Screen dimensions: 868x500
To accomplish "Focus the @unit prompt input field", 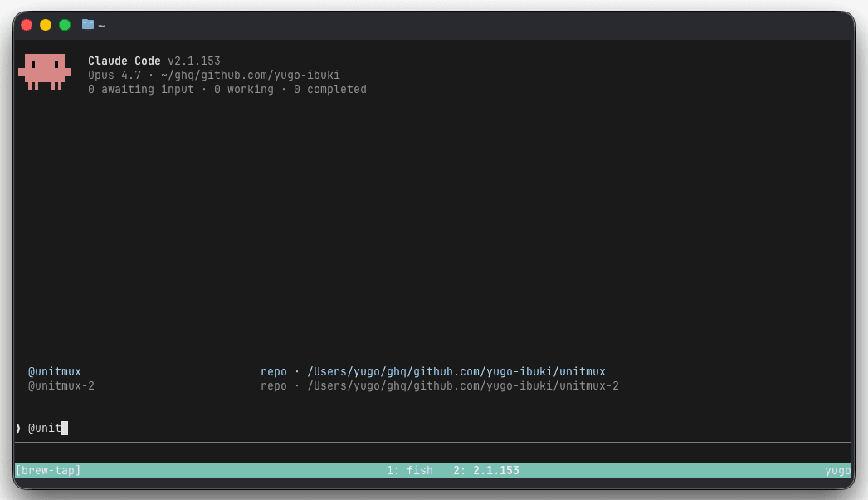I will [x=432, y=428].
